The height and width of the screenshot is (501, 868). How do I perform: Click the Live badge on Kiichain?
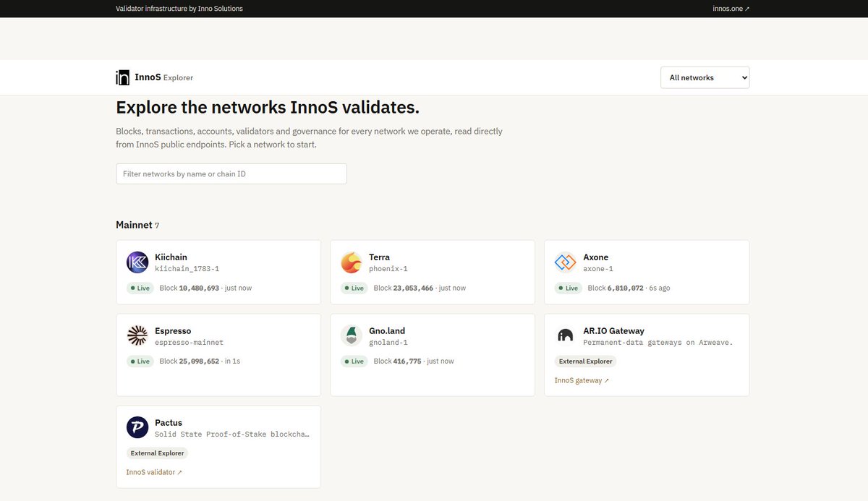(x=140, y=288)
